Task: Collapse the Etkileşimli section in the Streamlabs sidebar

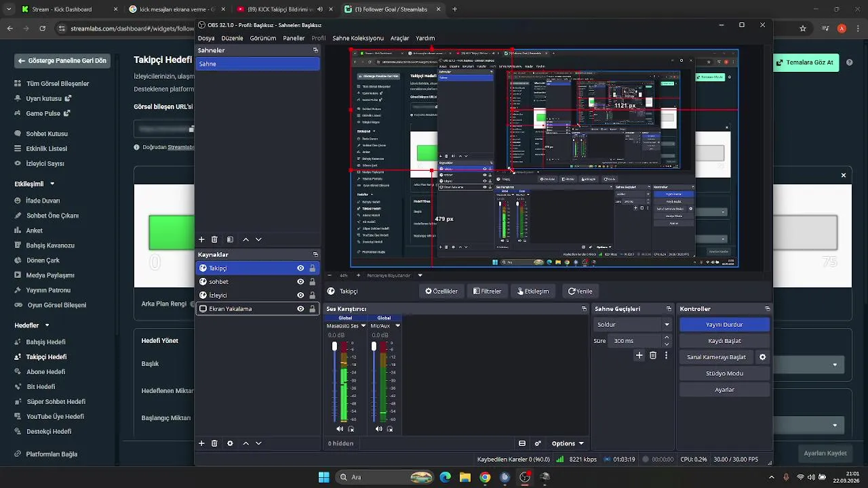Action: (x=52, y=184)
